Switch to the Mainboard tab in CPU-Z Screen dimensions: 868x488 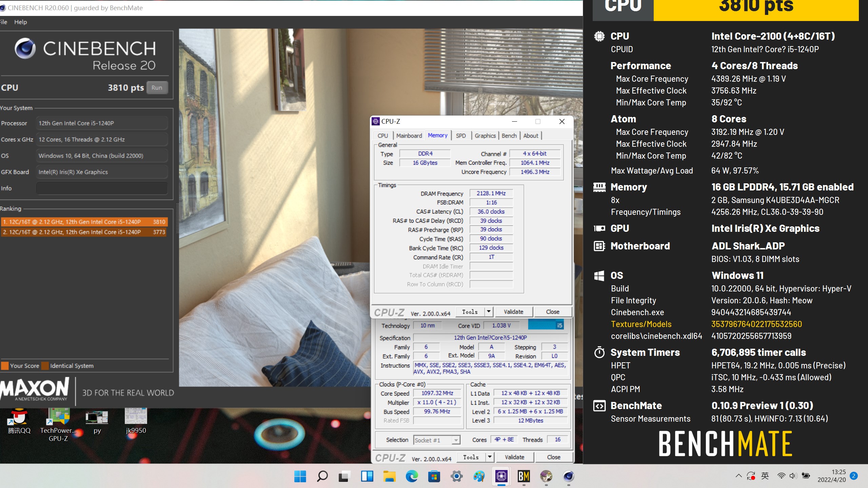(x=409, y=136)
